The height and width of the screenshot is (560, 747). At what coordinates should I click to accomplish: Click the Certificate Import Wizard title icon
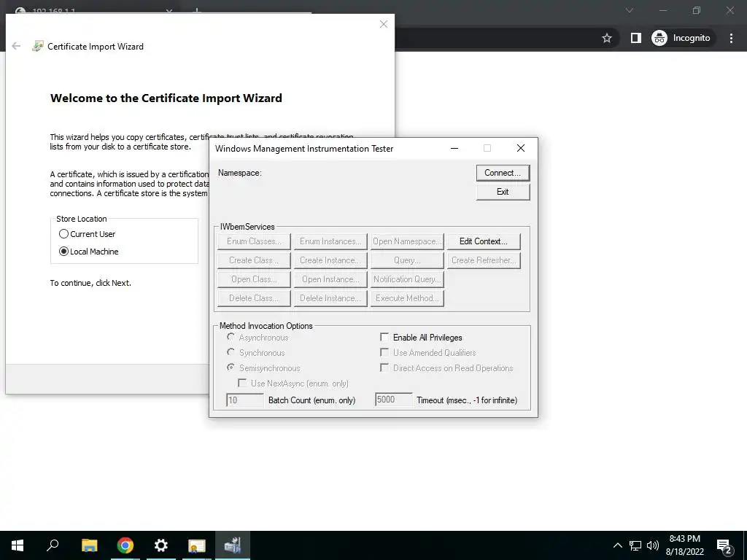(x=38, y=46)
